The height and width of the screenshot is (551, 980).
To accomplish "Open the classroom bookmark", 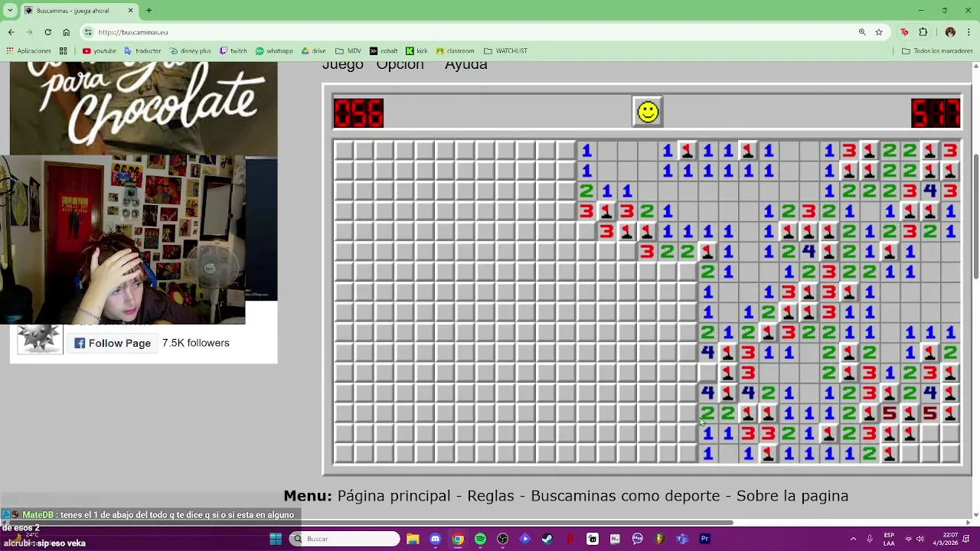I will [455, 51].
